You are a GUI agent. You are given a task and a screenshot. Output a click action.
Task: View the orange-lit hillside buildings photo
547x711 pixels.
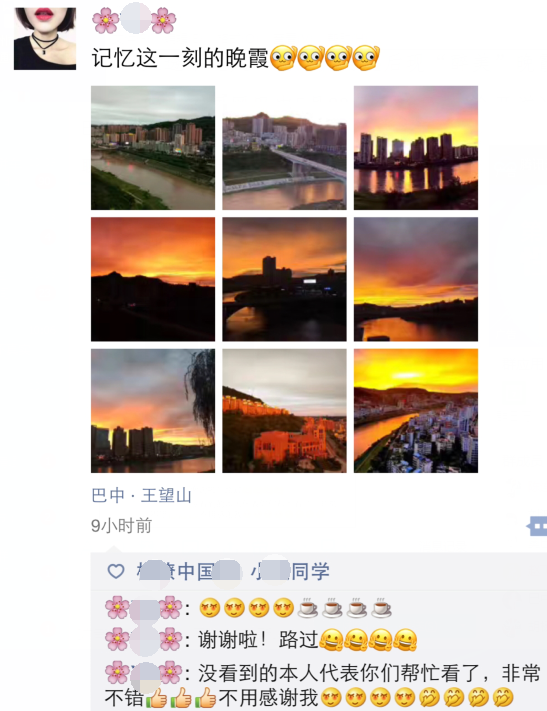pos(284,411)
